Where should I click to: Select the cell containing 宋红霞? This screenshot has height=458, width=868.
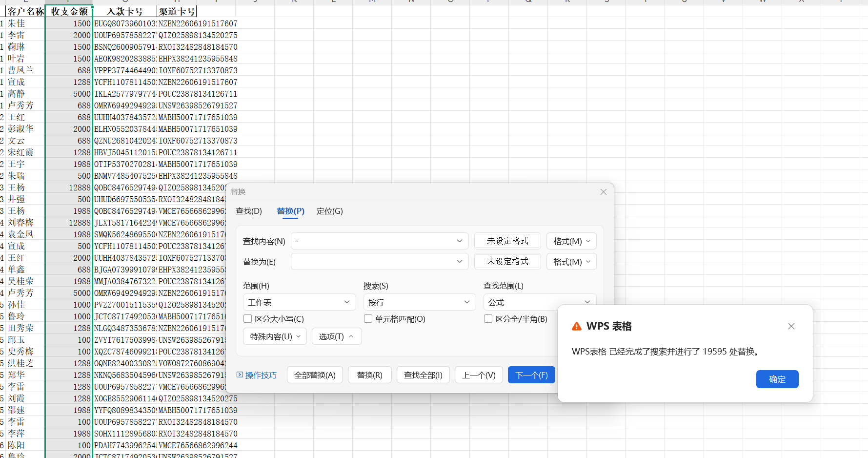[25, 152]
